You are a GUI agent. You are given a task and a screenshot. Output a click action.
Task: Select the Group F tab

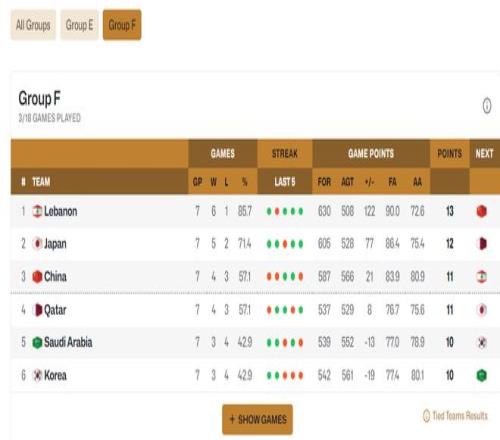122,25
